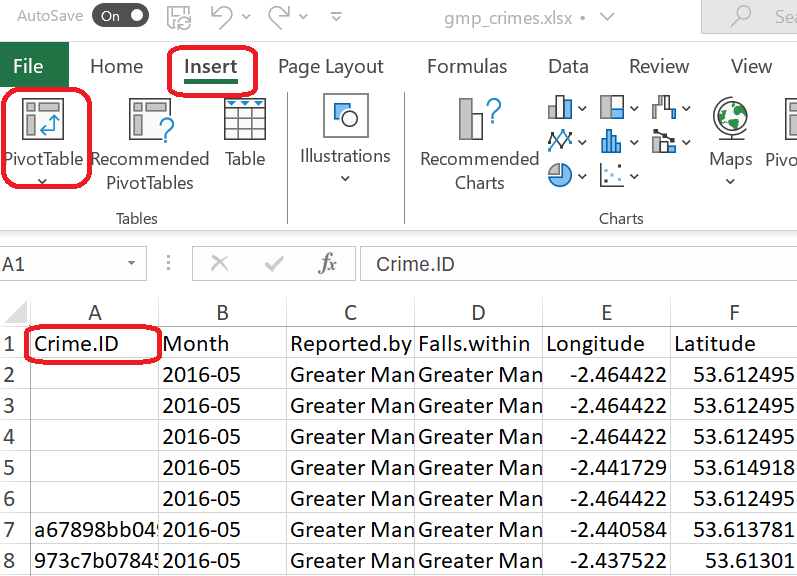The width and height of the screenshot is (797, 576).
Task: Click the Undo arrow icon
Action: point(222,16)
